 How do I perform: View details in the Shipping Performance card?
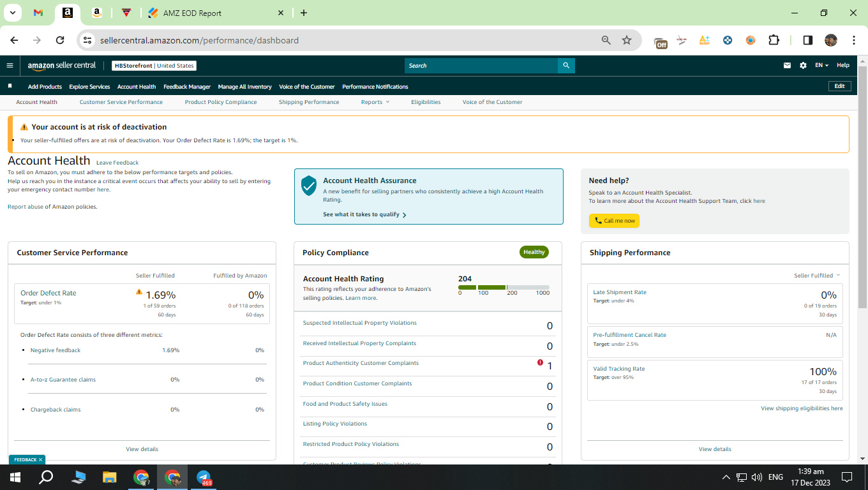(x=715, y=449)
